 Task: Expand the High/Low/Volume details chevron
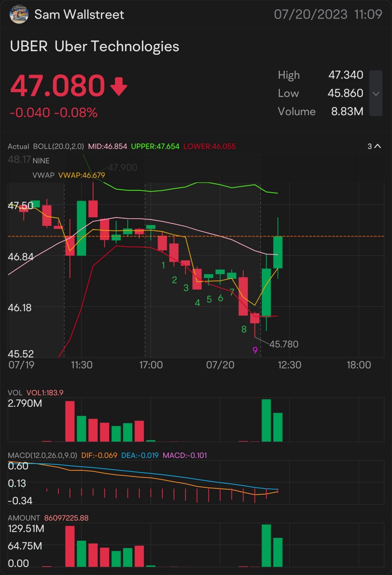pyautogui.click(x=376, y=93)
